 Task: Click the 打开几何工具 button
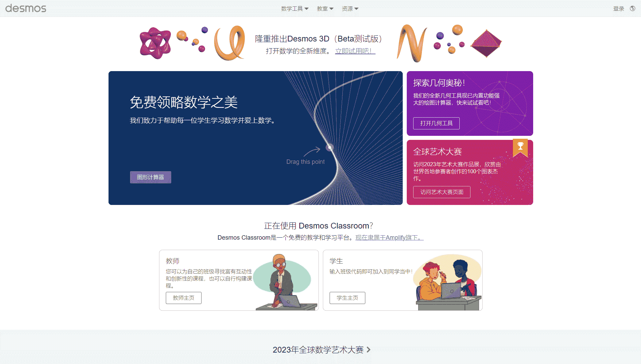[x=436, y=123]
